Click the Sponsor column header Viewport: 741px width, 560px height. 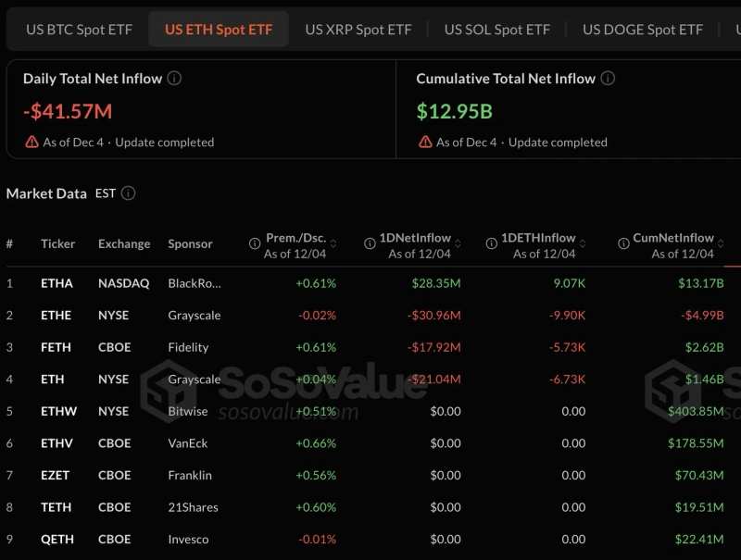coord(190,244)
